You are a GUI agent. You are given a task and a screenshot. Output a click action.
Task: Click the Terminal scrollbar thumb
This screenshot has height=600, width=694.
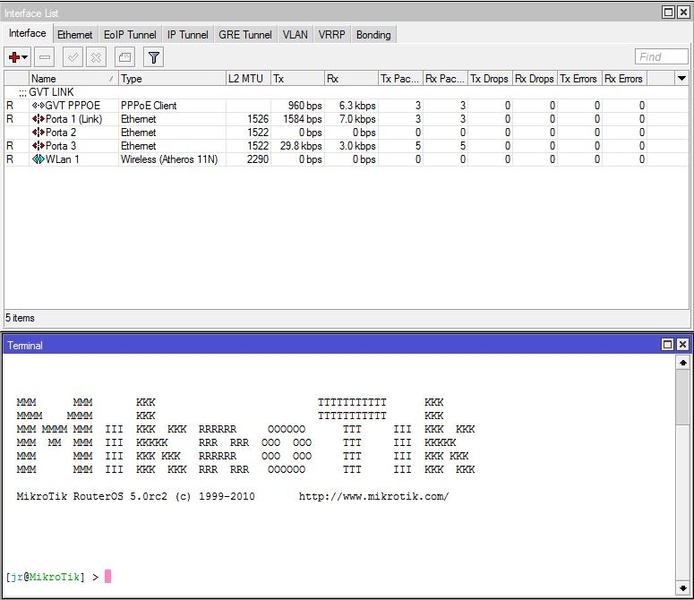[x=683, y=397]
